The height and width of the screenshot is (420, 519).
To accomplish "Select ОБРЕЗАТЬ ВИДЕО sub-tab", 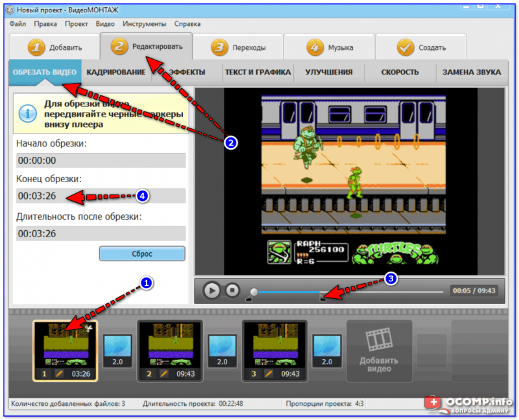I will (x=45, y=72).
